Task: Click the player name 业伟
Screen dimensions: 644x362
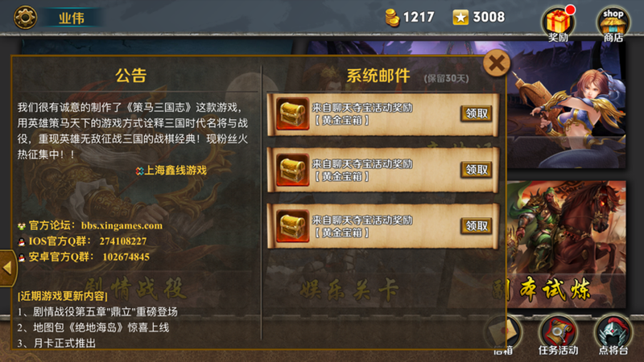Action: point(71,18)
